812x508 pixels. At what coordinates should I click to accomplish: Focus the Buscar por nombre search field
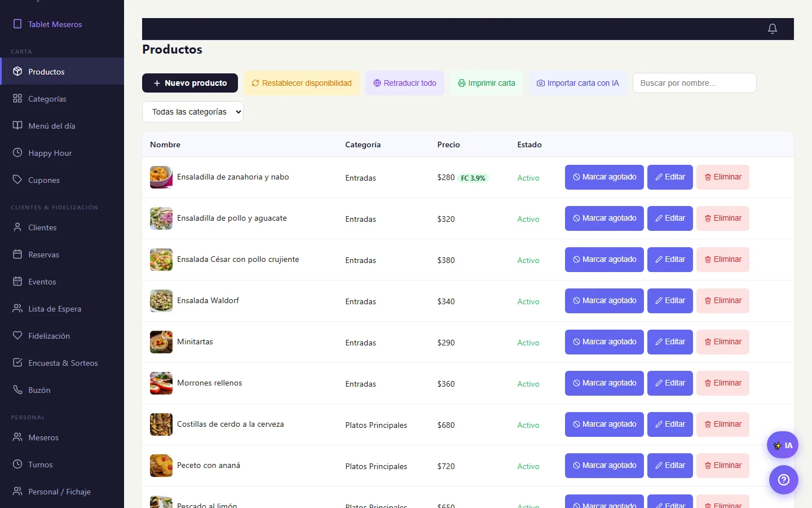pos(695,83)
